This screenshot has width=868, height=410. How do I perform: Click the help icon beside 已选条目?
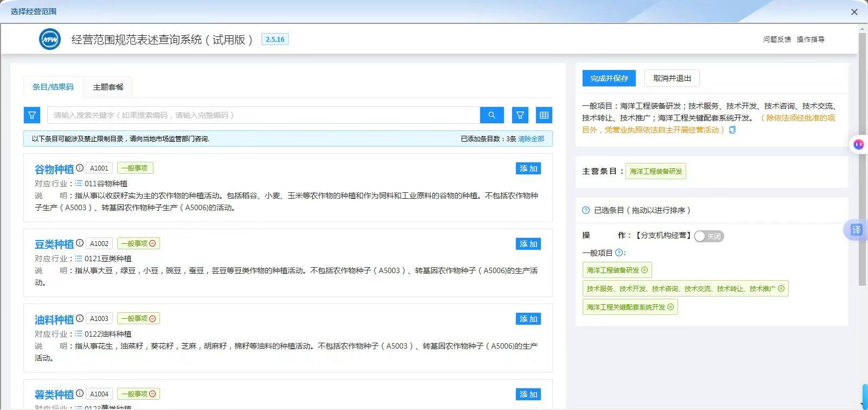pos(586,210)
